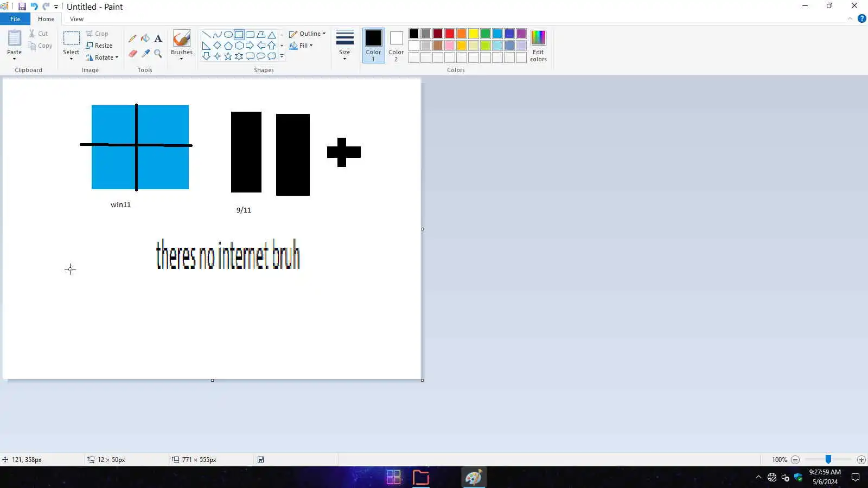Choose the Five-point star shape
Screen dimensions: 868x488
point(228,56)
